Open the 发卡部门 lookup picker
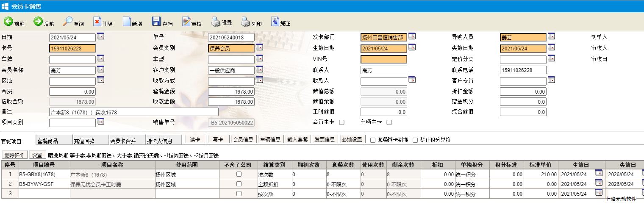This screenshot has width=644, height=205. (x=412, y=36)
